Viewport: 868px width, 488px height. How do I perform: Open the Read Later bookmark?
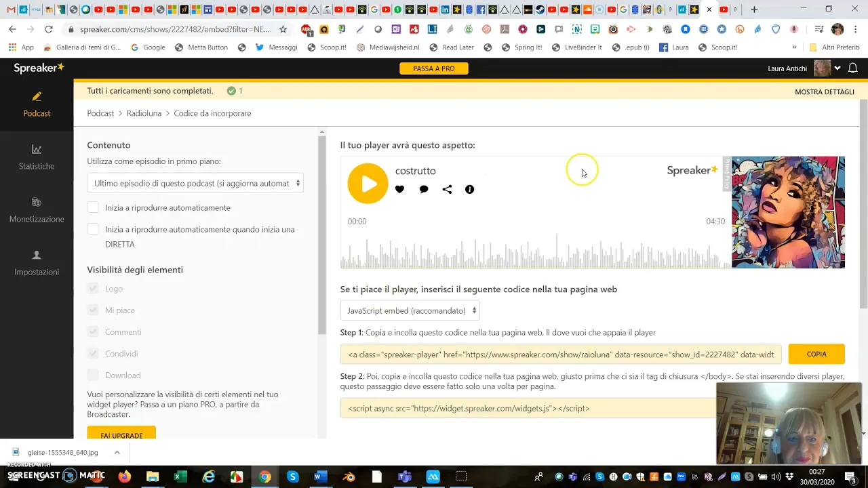click(x=451, y=47)
